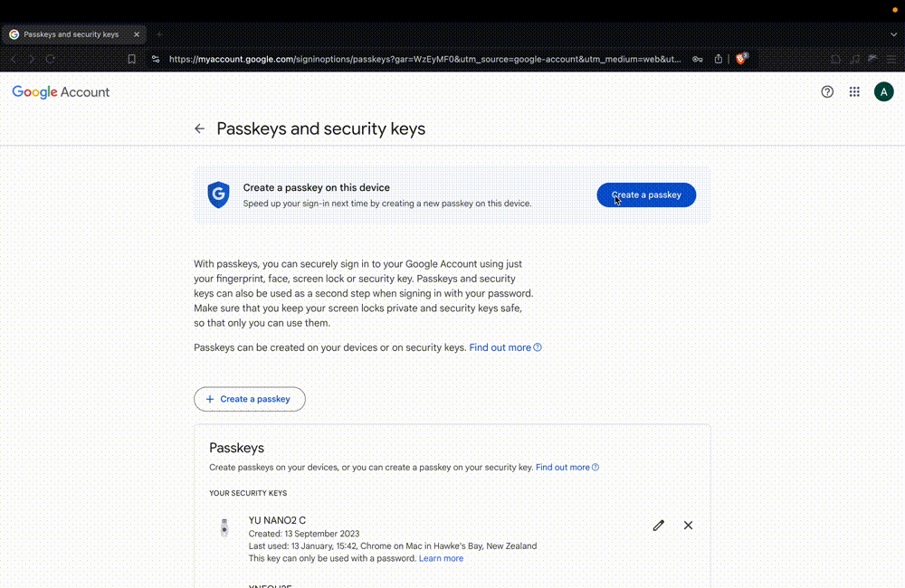Click the Create a passkey on this device title
This screenshot has height=588, width=905.
click(x=316, y=187)
